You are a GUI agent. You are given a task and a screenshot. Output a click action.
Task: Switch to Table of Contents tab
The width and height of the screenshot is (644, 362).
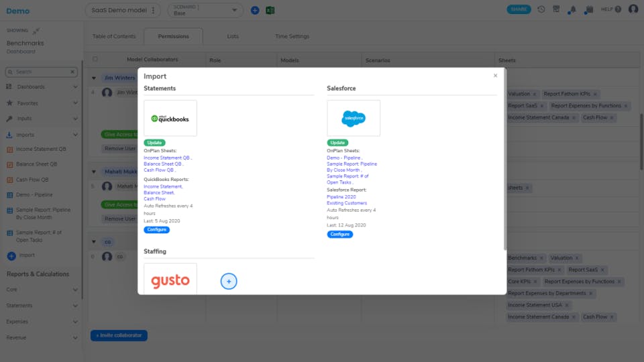coord(114,36)
